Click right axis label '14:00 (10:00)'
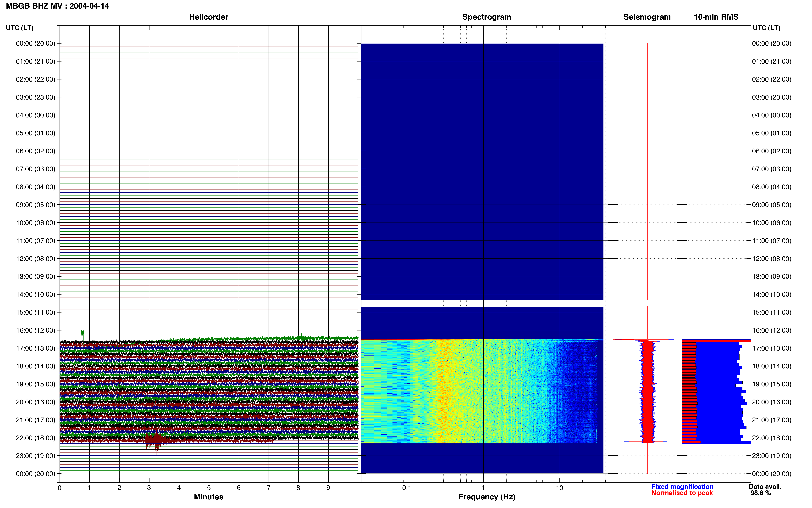 772,294
